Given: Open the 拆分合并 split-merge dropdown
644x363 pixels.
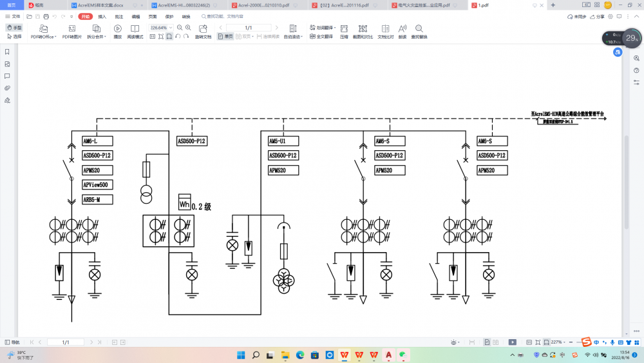Looking at the screenshot, I should pyautogui.click(x=97, y=32).
